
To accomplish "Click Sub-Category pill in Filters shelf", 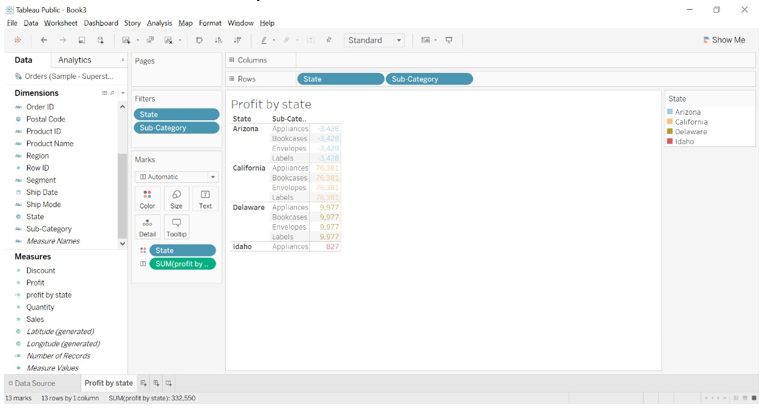I will coord(176,128).
